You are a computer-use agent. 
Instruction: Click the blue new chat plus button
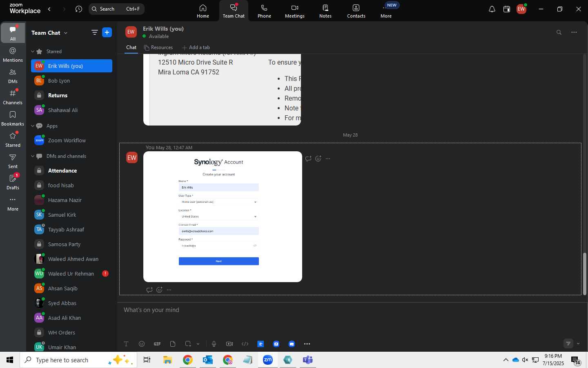click(107, 33)
